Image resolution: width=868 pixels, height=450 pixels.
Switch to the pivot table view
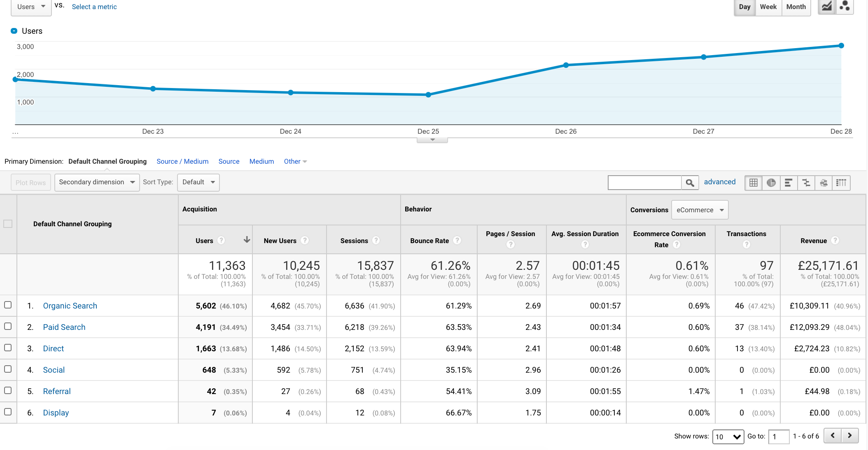pyautogui.click(x=841, y=183)
